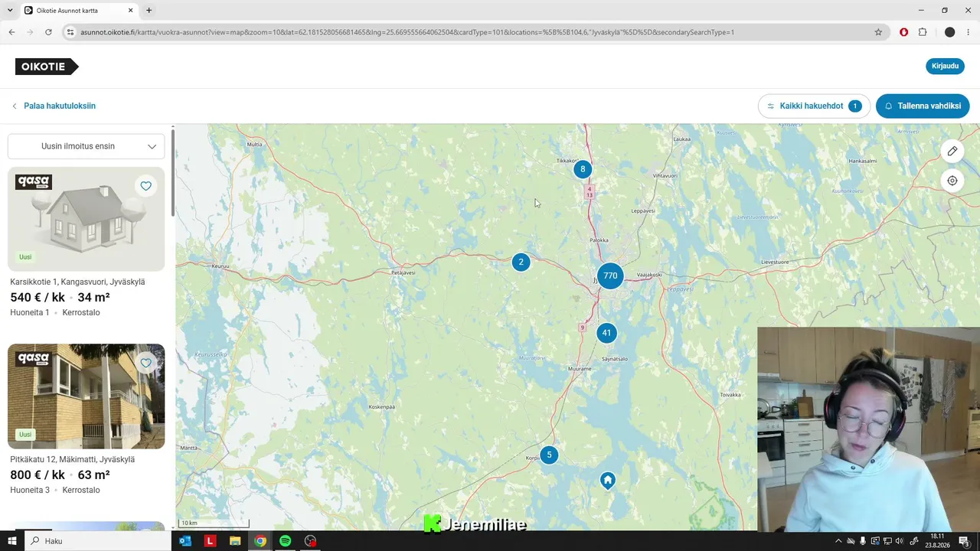This screenshot has width=980, height=551.
Task: Open the Pitkäkatu 12 listing photo
Action: click(86, 396)
